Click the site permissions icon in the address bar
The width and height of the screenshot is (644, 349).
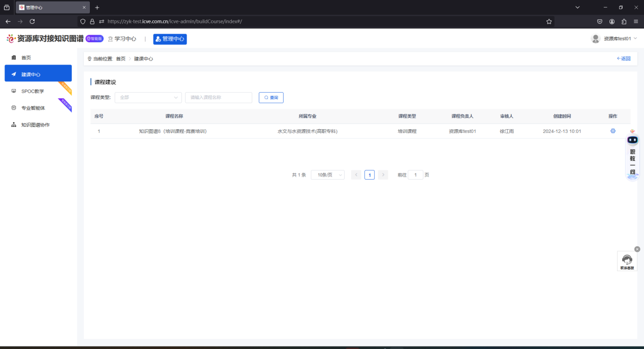coord(102,21)
